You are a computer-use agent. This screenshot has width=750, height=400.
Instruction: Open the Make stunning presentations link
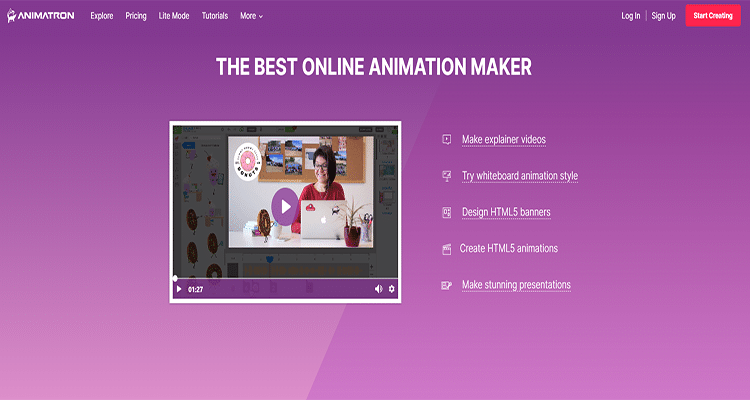click(516, 285)
